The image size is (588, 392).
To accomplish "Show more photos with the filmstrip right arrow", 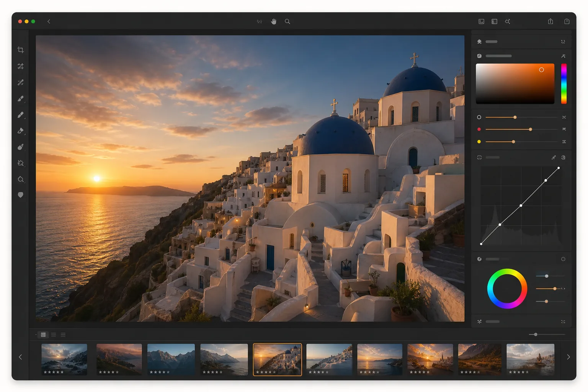I will (x=568, y=357).
